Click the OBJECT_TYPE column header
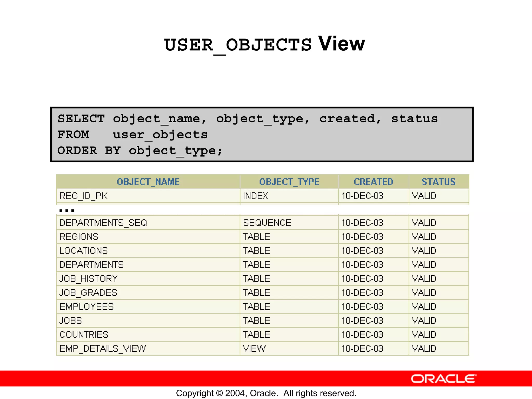Screen dimensions: 532x399 (x=289, y=182)
